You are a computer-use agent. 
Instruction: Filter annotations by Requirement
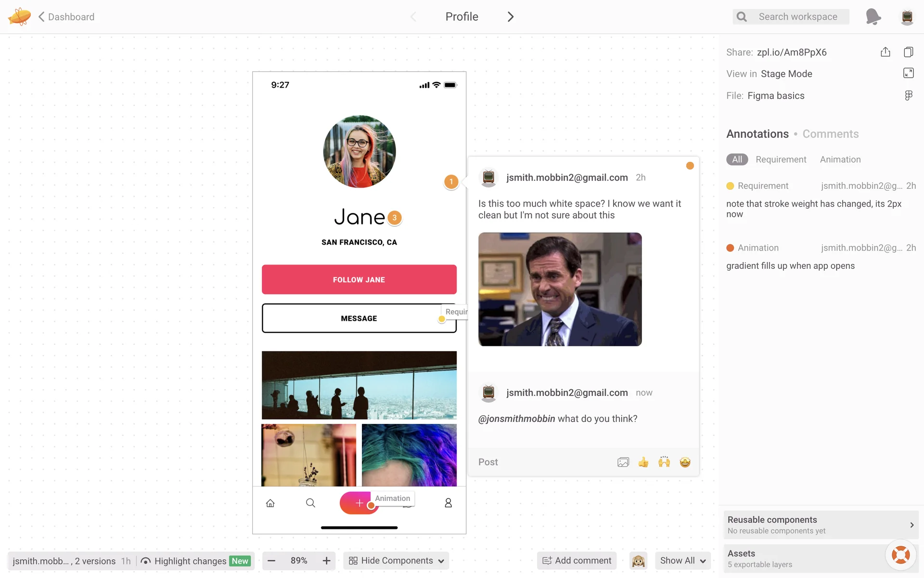click(781, 159)
